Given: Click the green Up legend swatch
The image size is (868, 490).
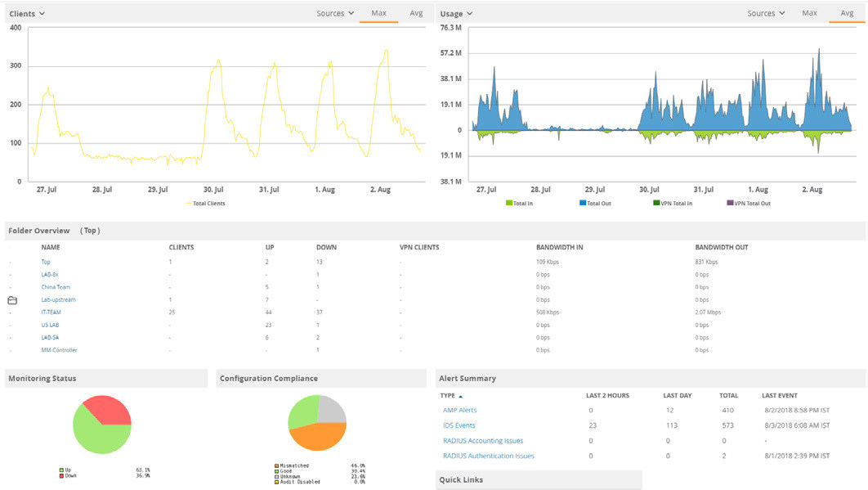Looking at the screenshot, I should click(61, 470).
